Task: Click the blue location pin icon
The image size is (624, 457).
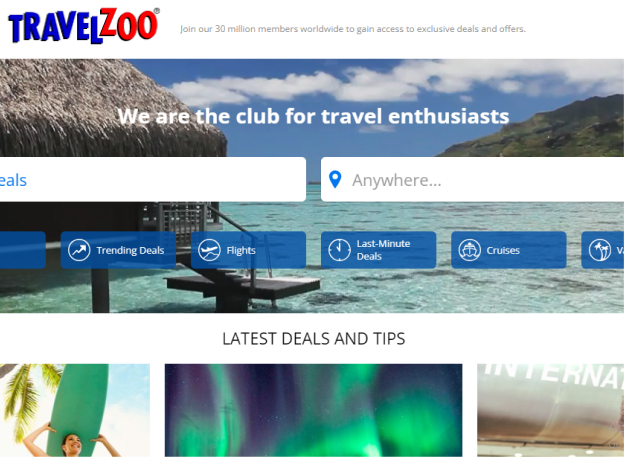Action: tap(335, 180)
